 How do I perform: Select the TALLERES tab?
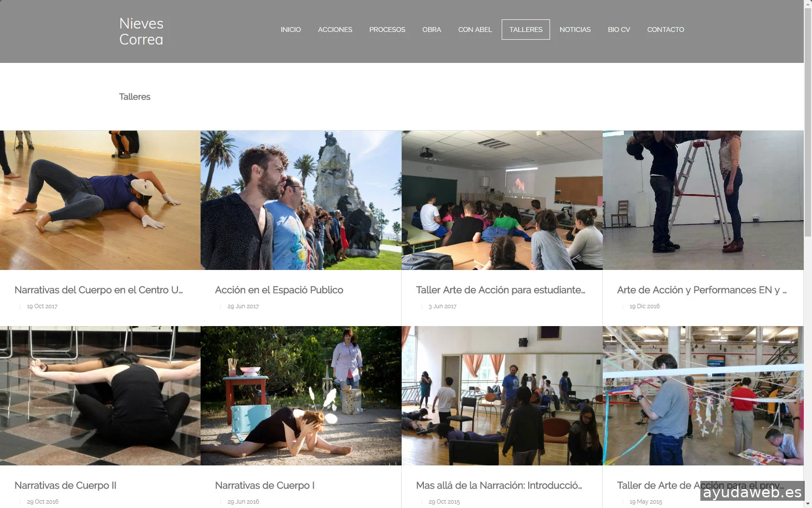(x=526, y=30)
